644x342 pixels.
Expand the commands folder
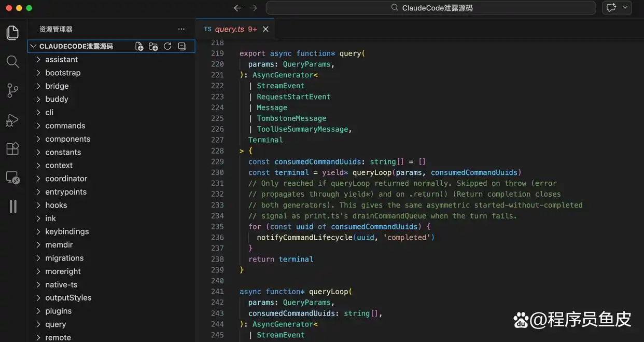[x=111, y=126]
